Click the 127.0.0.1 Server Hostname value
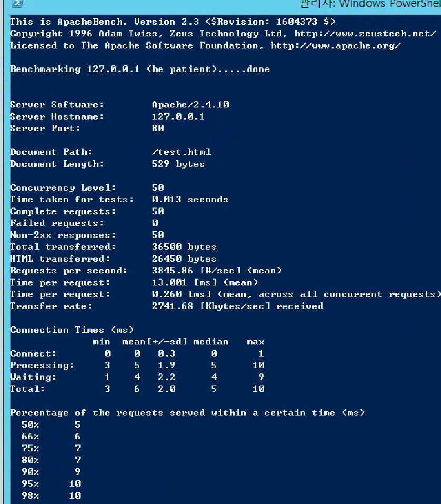Screen dimensions: 441x504 point(178,116)
